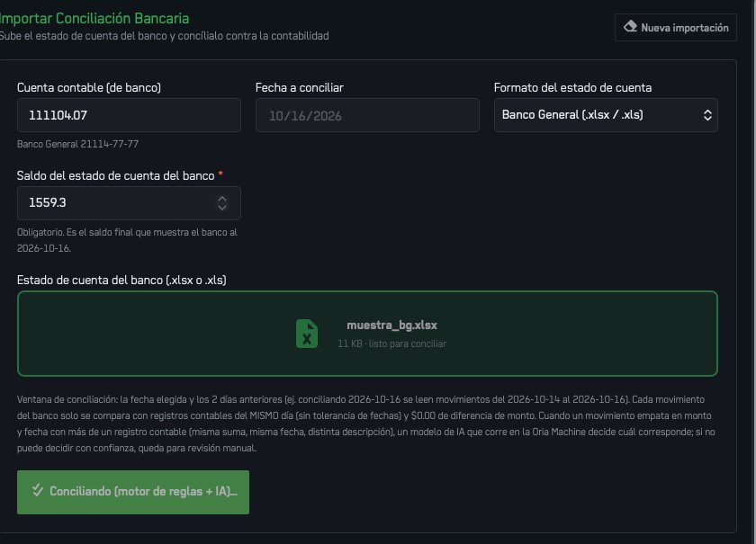Click the account note "Banco General 21114-77-77"
The height and width of the screenshot is (544, 756).
pos(77,144)
